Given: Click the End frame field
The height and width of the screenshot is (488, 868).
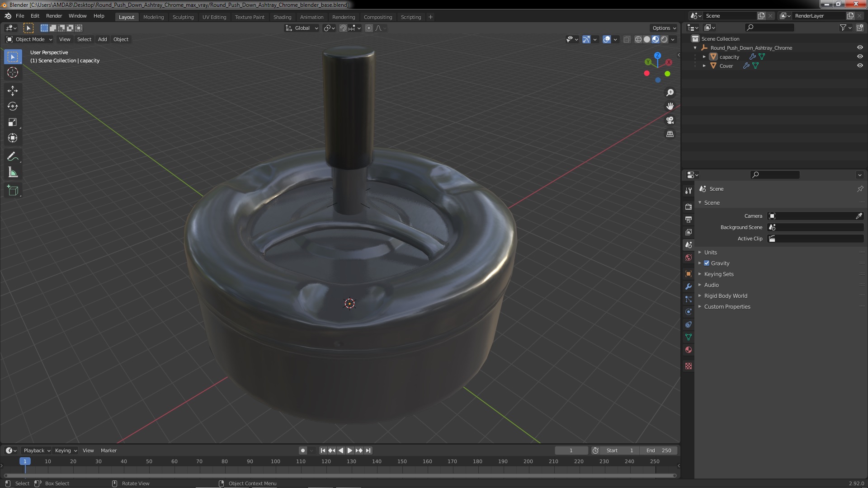Looking at the screenshot, I should tap(659, 450).
